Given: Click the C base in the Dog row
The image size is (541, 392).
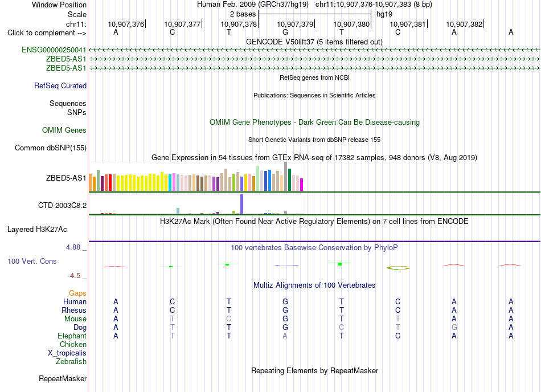Looking at the screenshot, I should point(341,327).
